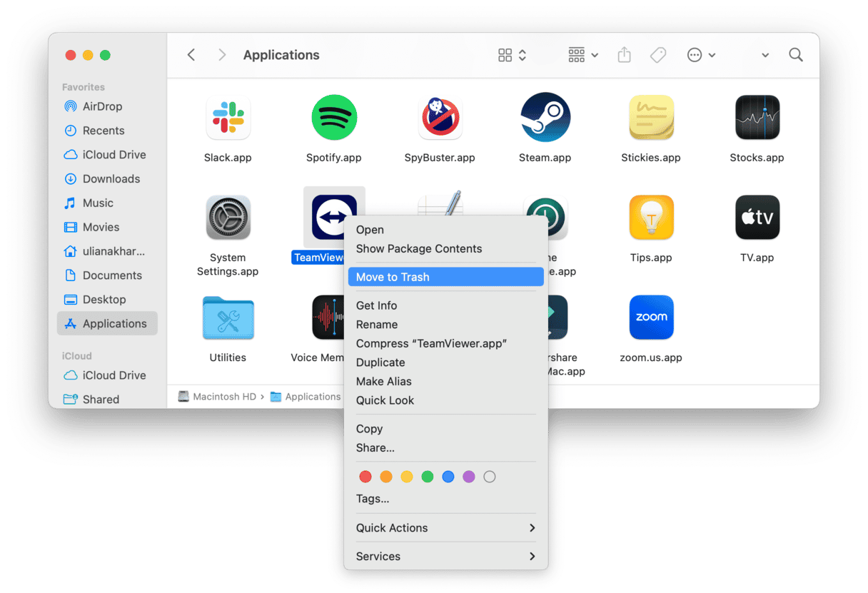Select the zoom.us.app icon
The image size is (868, 593).
click(651, 318)
